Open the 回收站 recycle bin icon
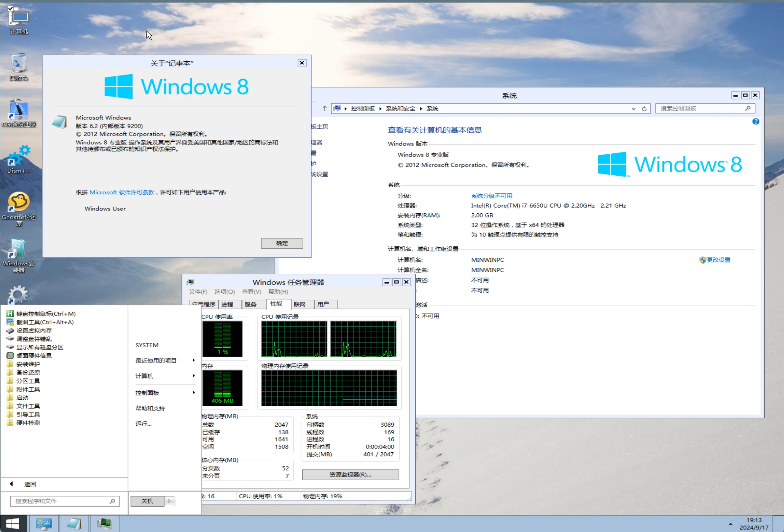This screenshot has width=784, height=532. click(19, 67)
